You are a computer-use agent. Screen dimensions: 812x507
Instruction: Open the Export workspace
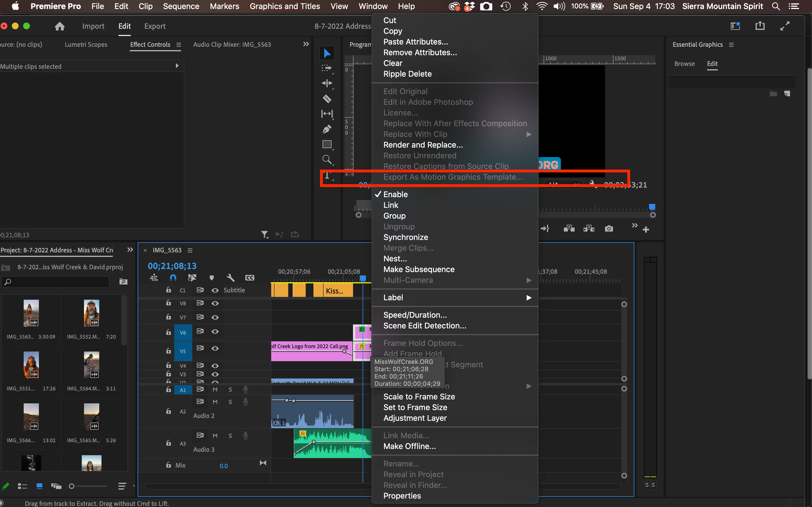155,26
